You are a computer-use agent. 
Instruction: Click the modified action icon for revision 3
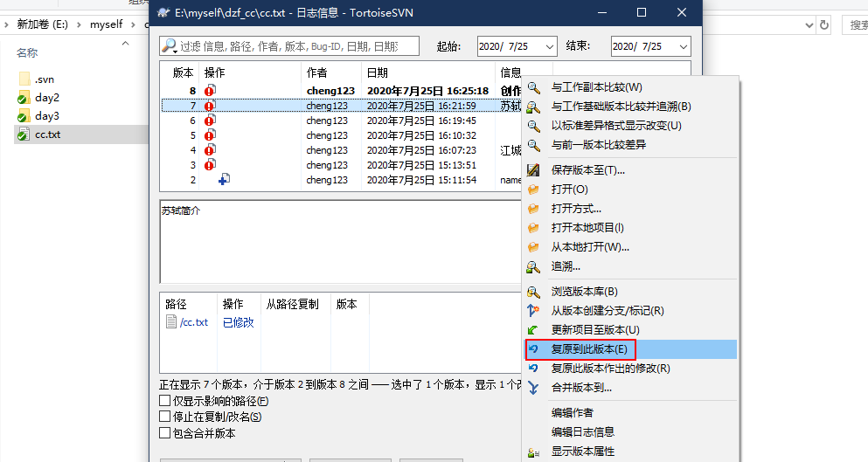point(210,165)
